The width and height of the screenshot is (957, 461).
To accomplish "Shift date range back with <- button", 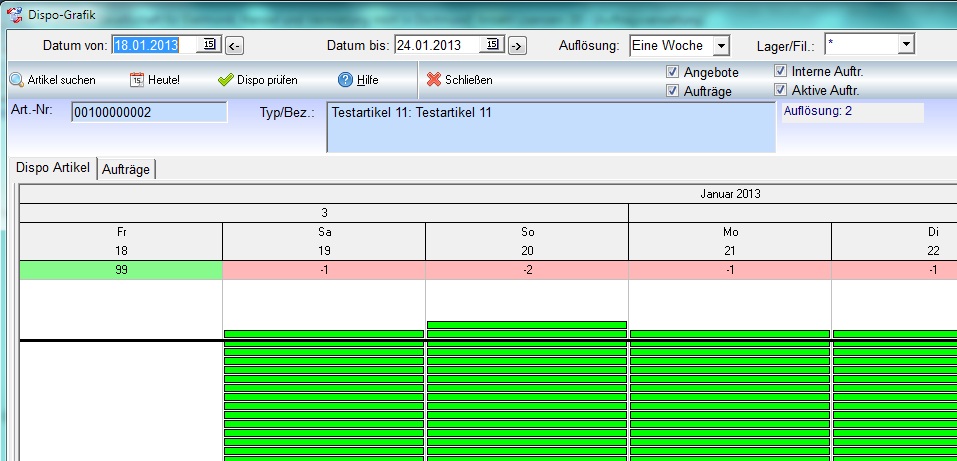I will tap(234, 46).
